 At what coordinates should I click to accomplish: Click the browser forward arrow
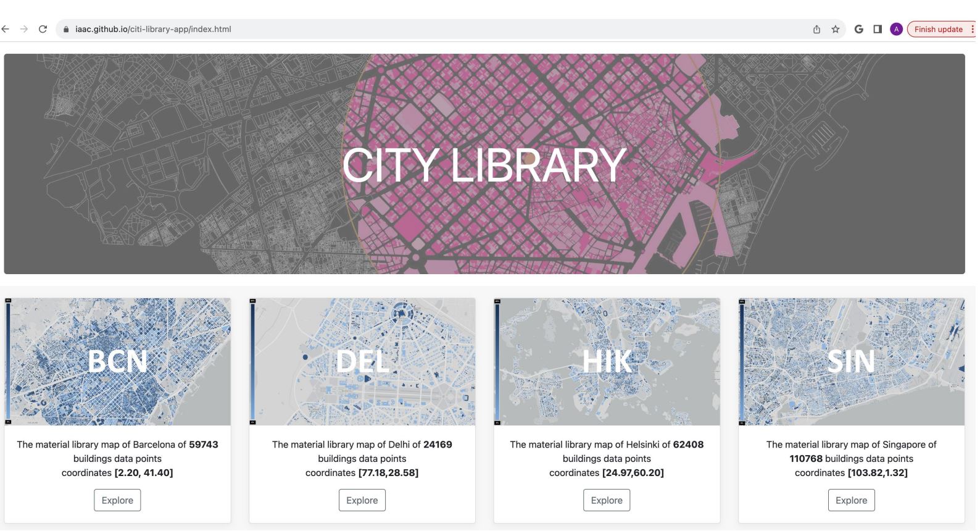[x=24, y=29]
